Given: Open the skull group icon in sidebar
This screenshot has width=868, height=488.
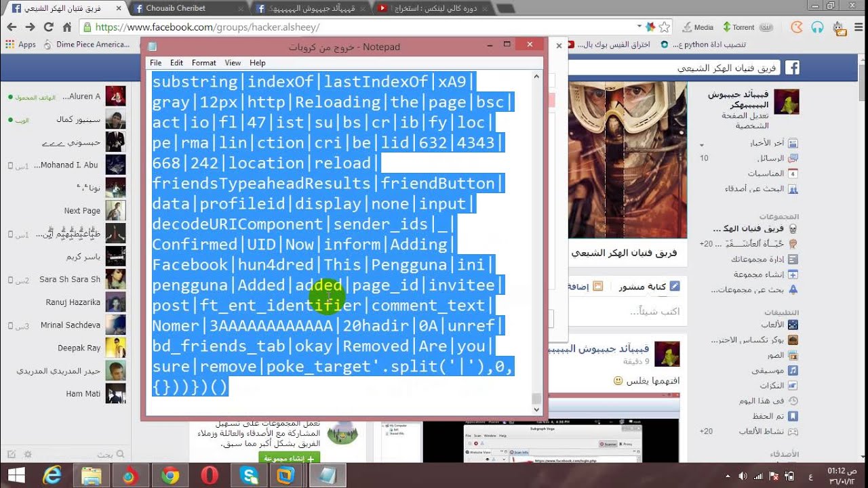Looking at the screenshot, I should (x=793, y=228).
